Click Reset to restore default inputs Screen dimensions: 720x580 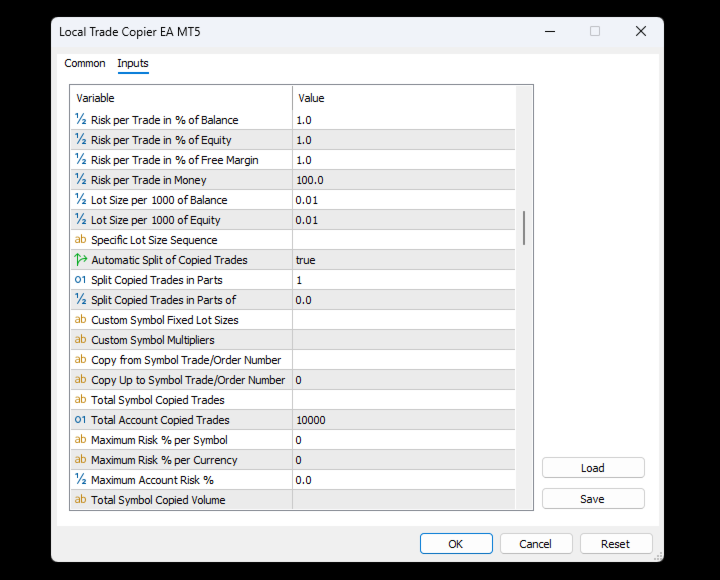(x=616, y=544)
